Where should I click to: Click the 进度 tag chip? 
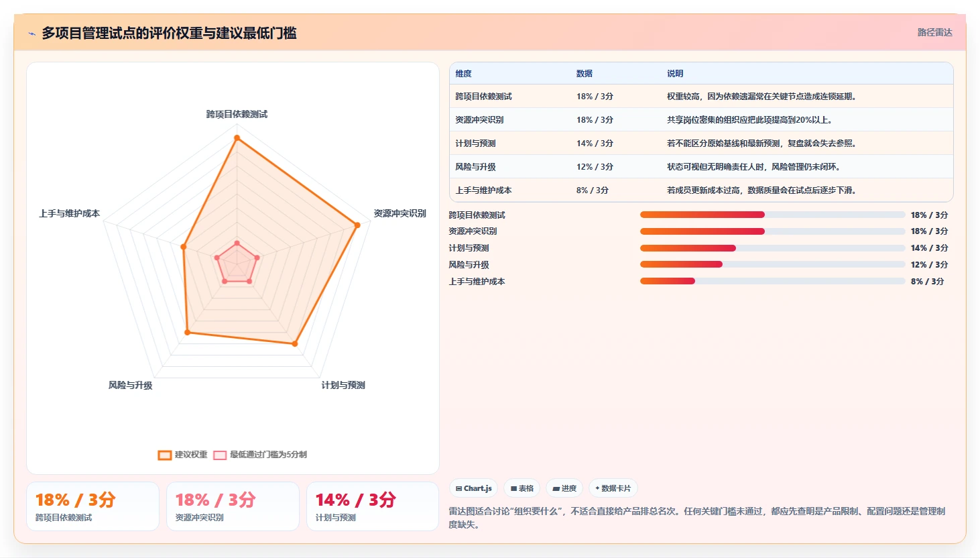(564, 488)
